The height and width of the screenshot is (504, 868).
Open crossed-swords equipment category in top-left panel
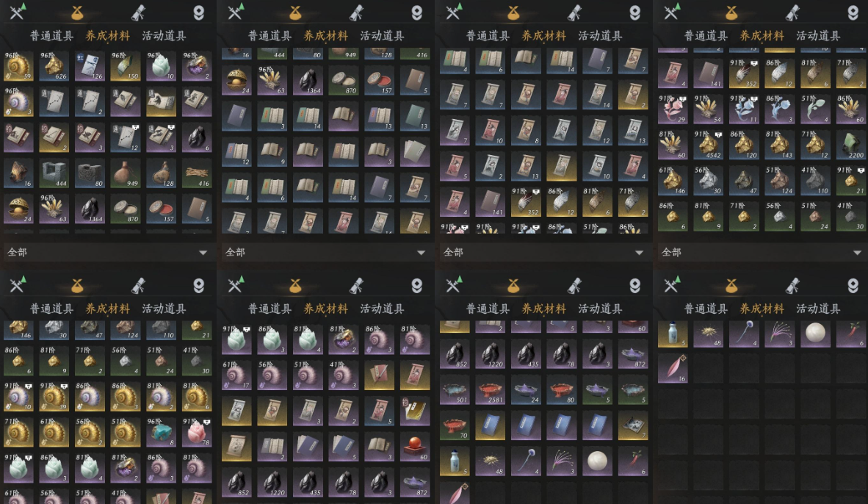click(x=18, y=11)
